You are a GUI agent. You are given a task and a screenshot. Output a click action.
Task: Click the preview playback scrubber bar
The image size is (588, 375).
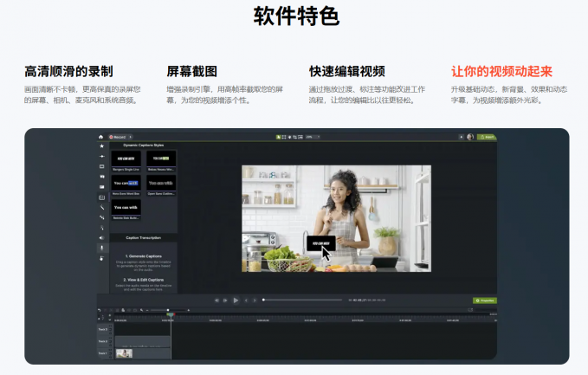(302, 300)
